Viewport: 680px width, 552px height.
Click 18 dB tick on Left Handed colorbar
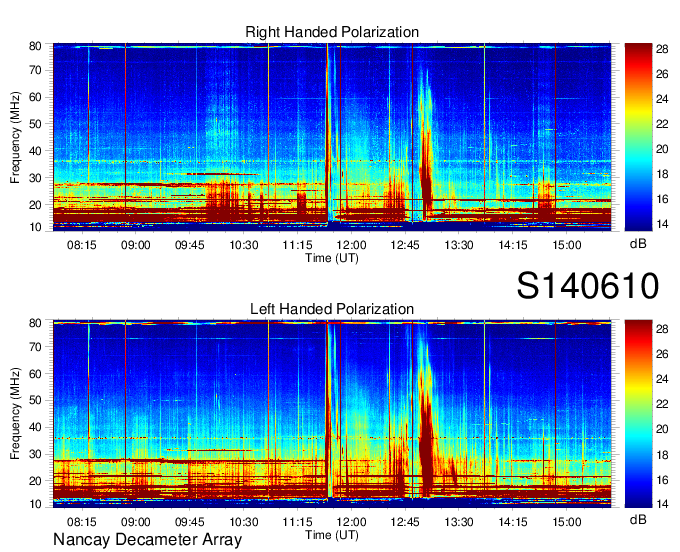coord(662,455)
